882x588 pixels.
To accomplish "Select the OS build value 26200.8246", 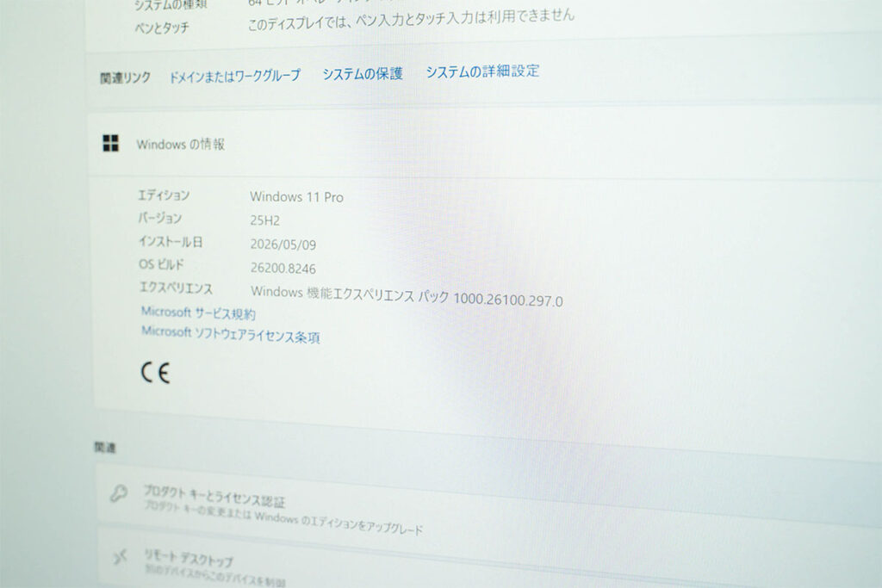I will [x=283, y=268].
